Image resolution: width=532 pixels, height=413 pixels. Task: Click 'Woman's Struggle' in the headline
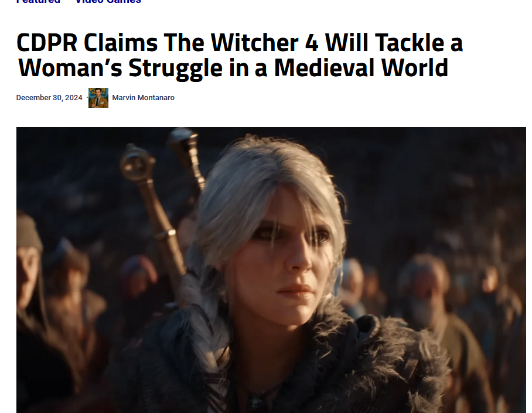(x=120, y=68)
